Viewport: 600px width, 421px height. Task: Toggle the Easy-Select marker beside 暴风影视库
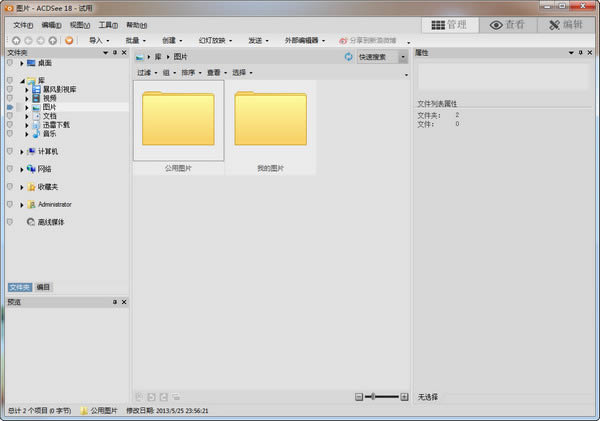point(10,89)
